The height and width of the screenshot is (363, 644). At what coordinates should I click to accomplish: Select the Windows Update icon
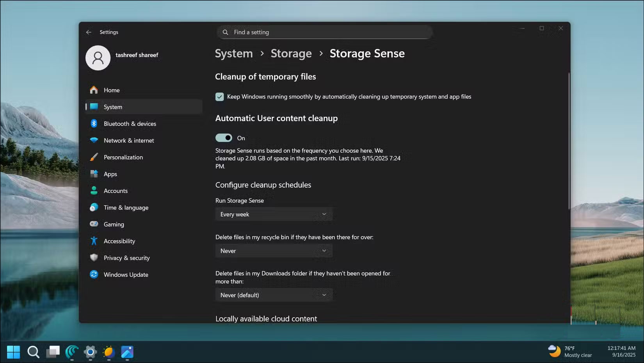pyautogui.click(x=94, y=274)
